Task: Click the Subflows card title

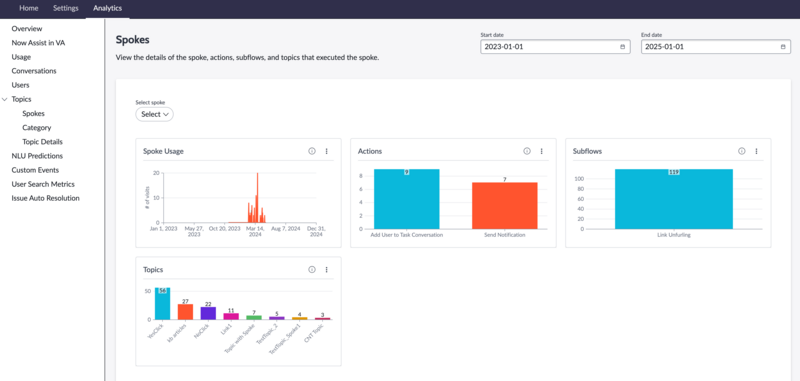Action: pyautogui.click(x=587, y=151)
